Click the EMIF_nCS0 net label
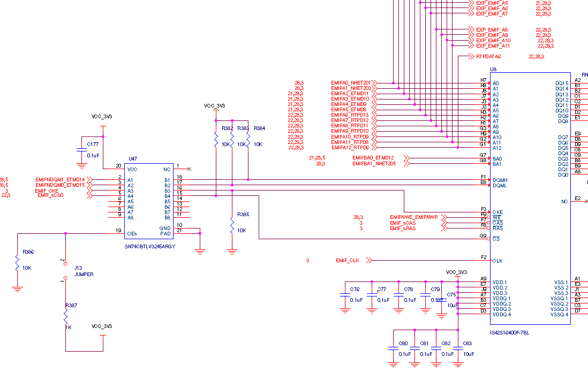 [x=51, y=195]
